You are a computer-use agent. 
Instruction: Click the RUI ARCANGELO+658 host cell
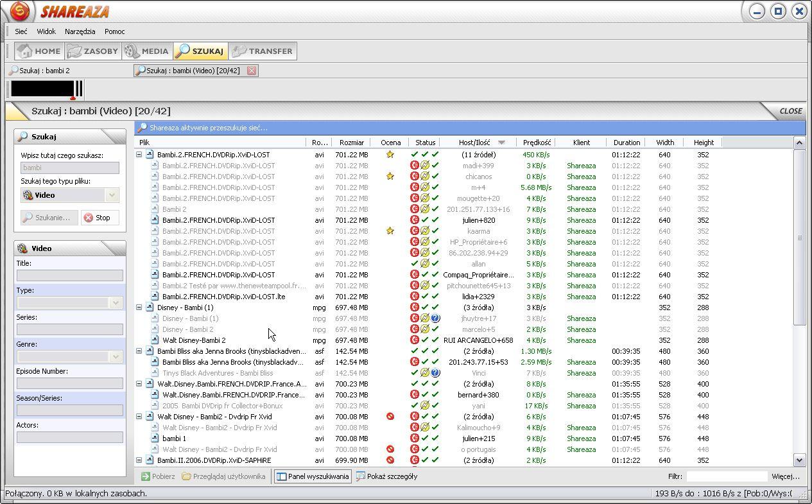[478, 340]
